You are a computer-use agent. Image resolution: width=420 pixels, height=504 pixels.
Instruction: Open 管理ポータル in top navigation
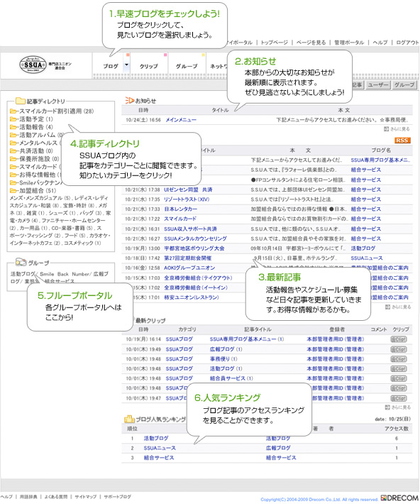[349, 43]
